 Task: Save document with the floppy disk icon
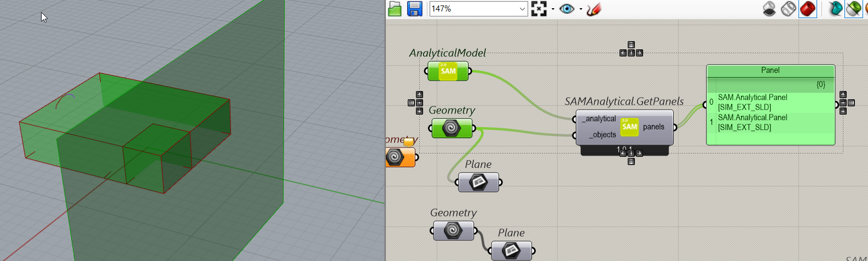click(x=414, y=9)
